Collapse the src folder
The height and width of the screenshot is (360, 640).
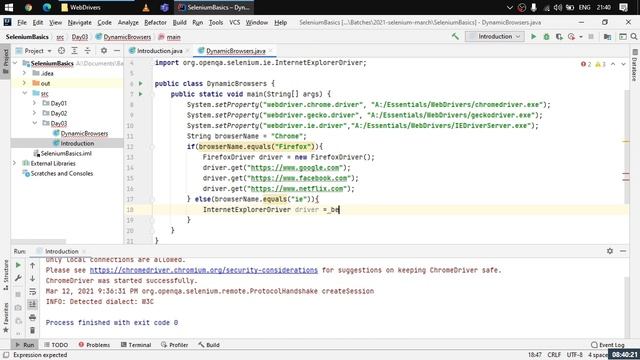pos(24,93)
